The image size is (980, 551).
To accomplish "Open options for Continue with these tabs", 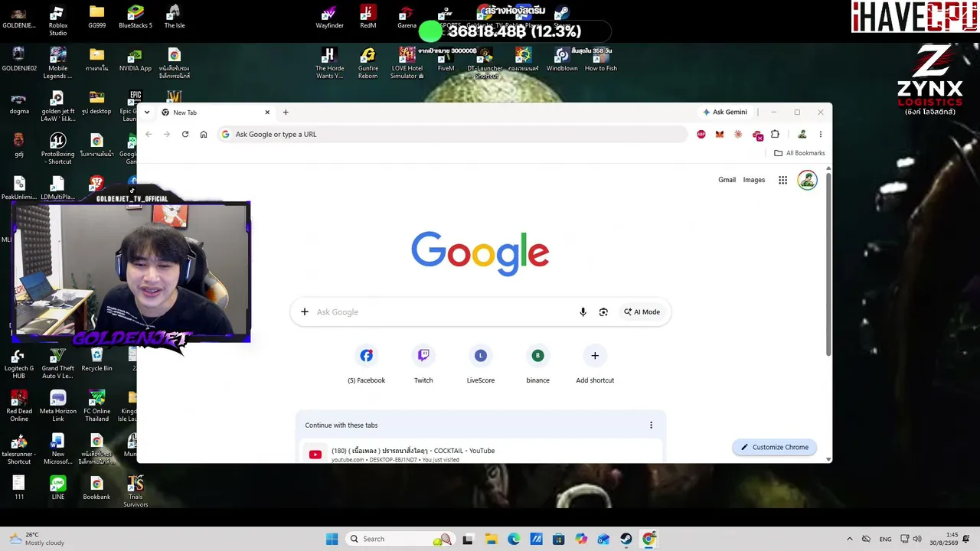I will [x=651, y=425].
